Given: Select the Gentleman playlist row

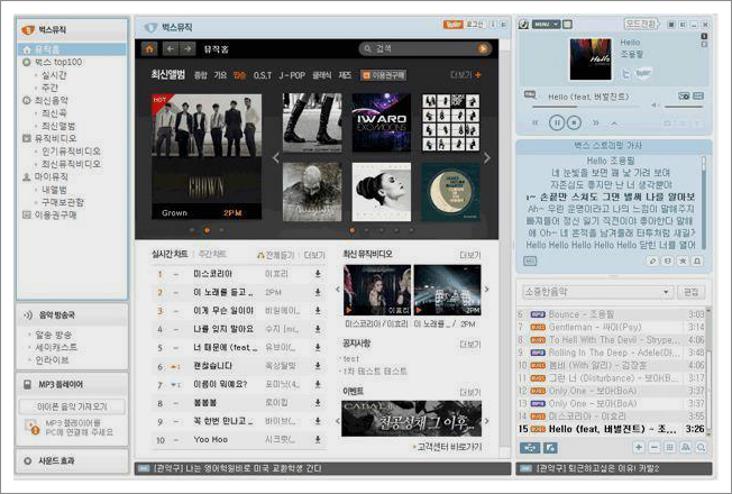Looking at the screenshot, I should [611, 327].
